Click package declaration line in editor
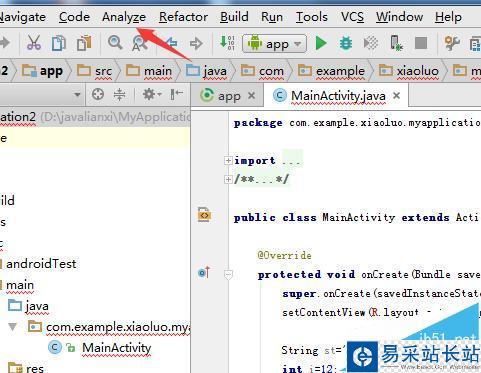This screenshot has height=373, width=481. (x=357, y=123)
